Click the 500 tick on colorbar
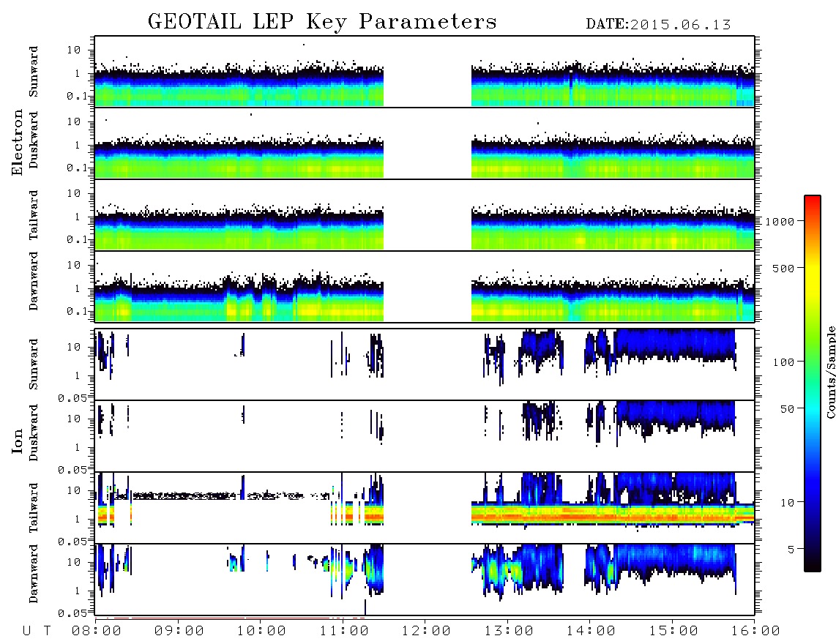The width and height of the screenshot is (836, 644). [783, 268]
